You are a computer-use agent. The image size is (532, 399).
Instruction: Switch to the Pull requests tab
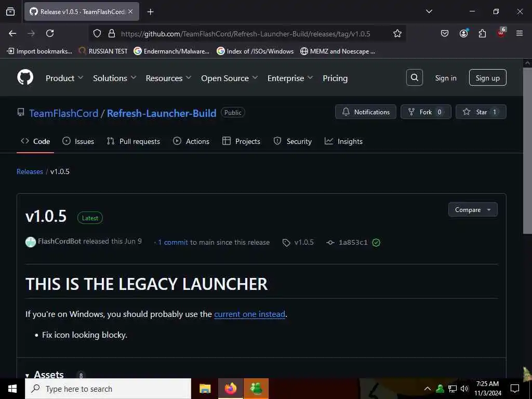(134, 141)
